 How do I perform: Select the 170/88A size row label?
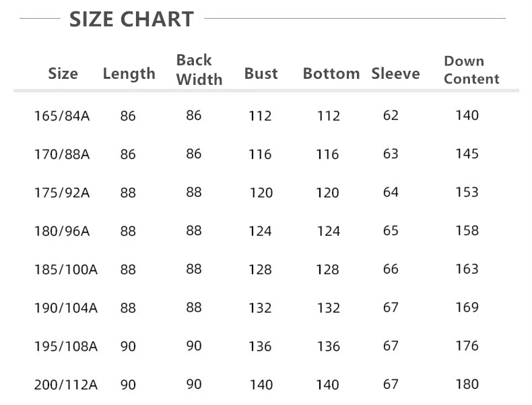pos(62,154)
